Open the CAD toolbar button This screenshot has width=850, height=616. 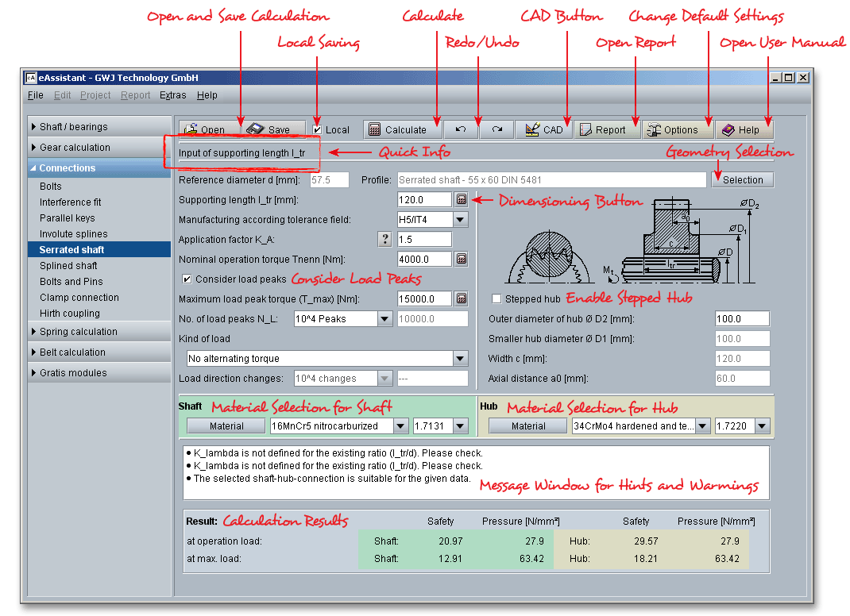click(543, 129)
